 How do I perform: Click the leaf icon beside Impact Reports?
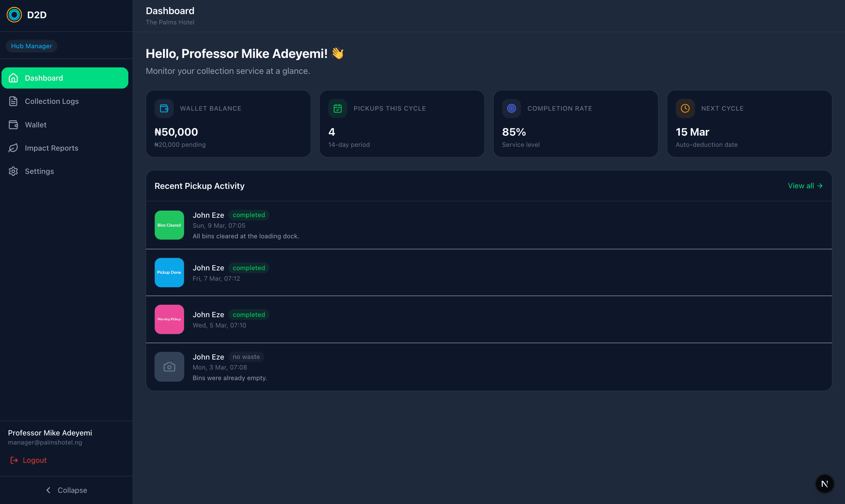point(13,148)
